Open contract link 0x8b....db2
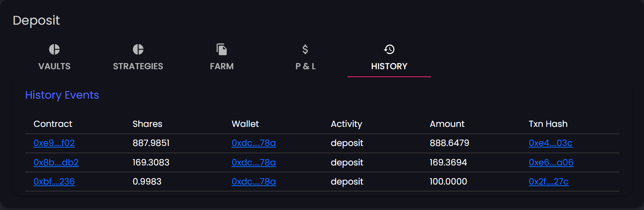Viewport: 644px width, 210px height. pyautogui.click(x=56, y=163)
